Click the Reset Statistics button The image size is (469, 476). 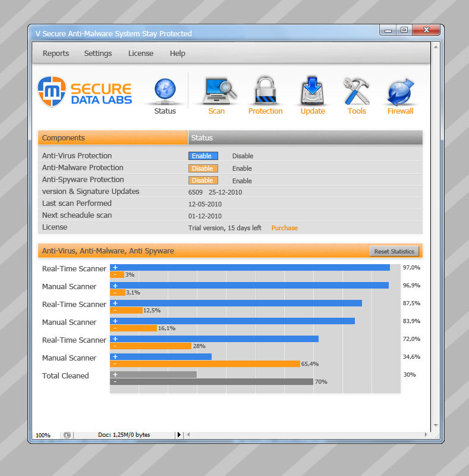click(x=394, y=251)
